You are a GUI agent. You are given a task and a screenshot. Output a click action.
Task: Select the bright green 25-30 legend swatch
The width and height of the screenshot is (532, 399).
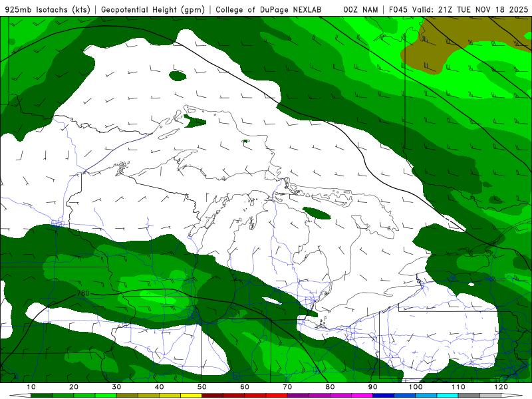coord(106,396)
